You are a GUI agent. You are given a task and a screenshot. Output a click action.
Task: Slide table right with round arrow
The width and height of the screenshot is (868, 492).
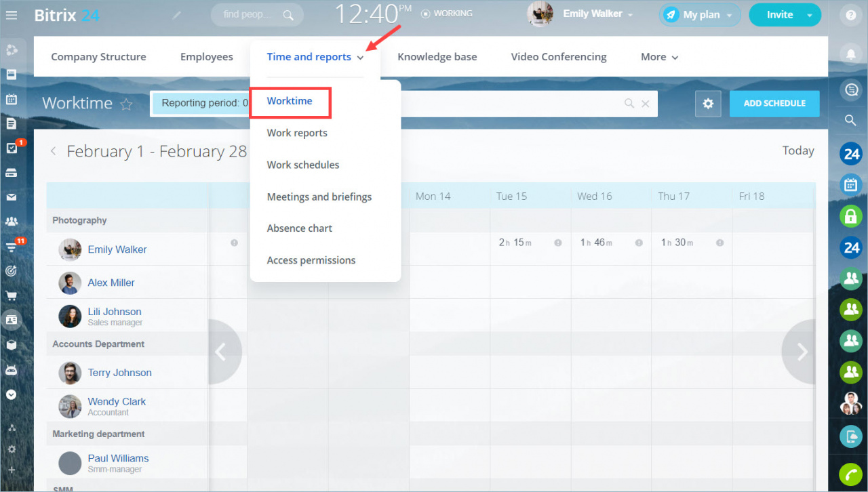coord(799,352)
